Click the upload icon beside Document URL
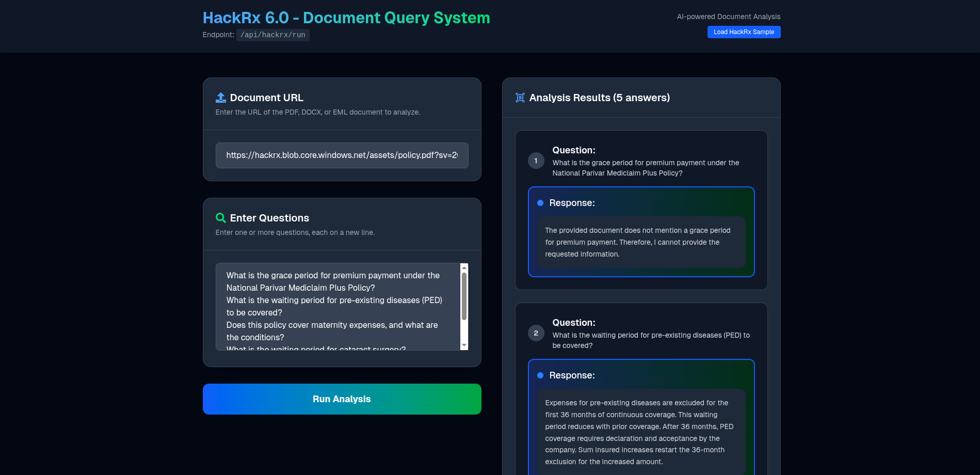 click(x=221, y=98)
